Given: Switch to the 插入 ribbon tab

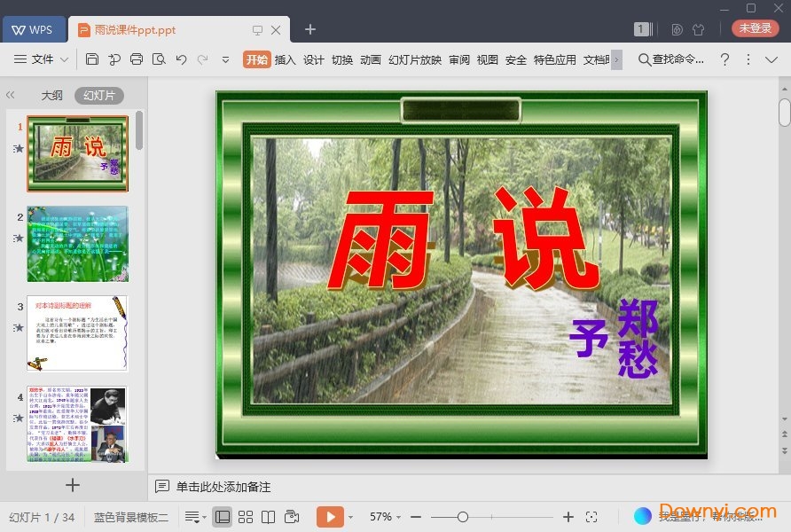Looking at the screenshot, I should (x=286, y=60).
